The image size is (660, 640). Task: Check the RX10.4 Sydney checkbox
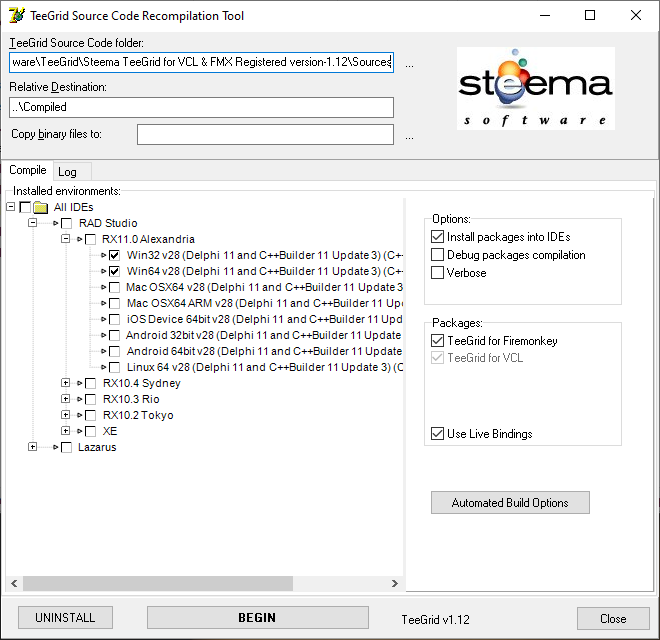pyautogui.click(x=90, y=383)
